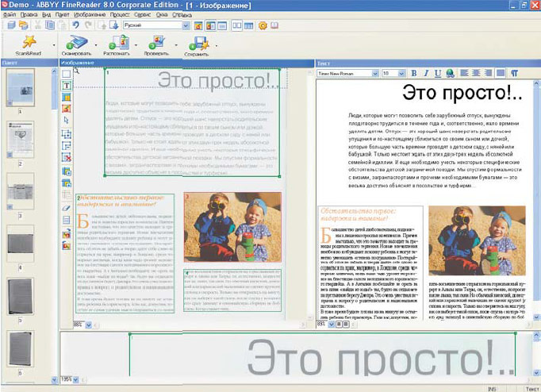Screen dimensions: 541x392
Task: Pick the delete block tool with red X
Action: [67, 157]
